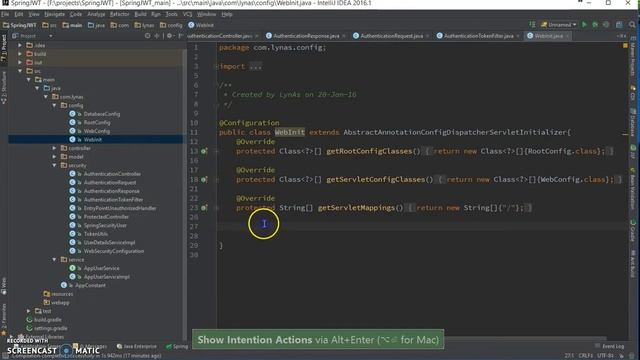Expand the controller package
Screen dimensions: 640x360
pos(54,148)
